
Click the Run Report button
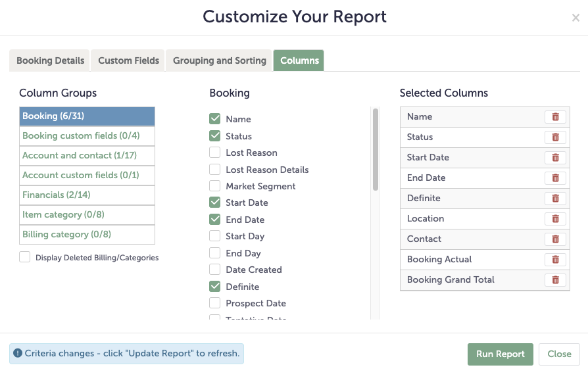point(500,354)
